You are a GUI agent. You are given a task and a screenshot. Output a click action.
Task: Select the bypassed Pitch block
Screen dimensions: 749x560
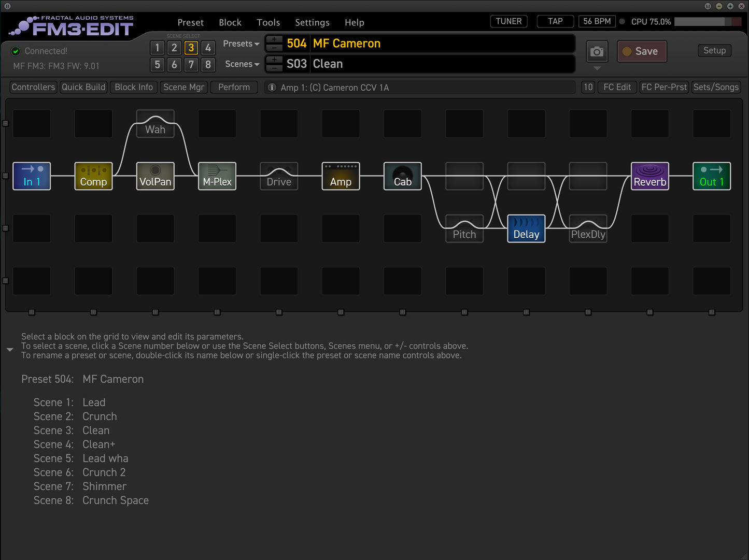(464, 228)
